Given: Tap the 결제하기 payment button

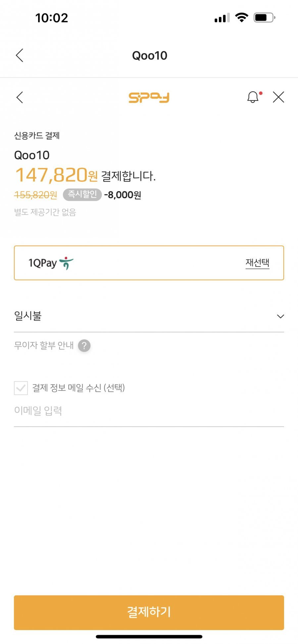Looking at the screenshot, I should point(149,613).
